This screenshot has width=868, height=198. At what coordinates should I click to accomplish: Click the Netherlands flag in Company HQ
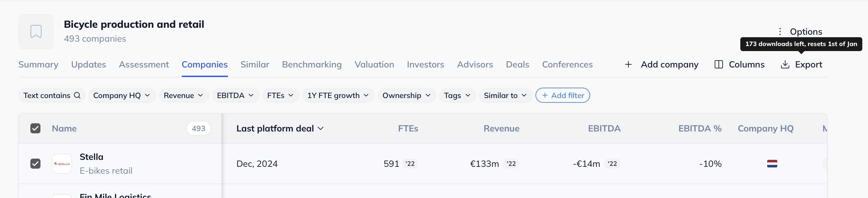tap(772, 164)
